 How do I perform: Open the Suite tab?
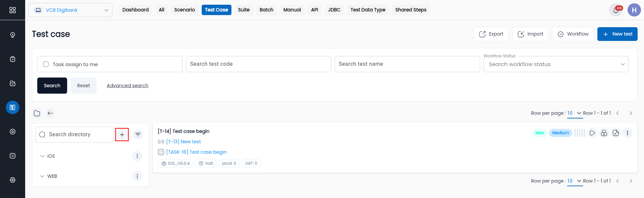coord(244,10)
